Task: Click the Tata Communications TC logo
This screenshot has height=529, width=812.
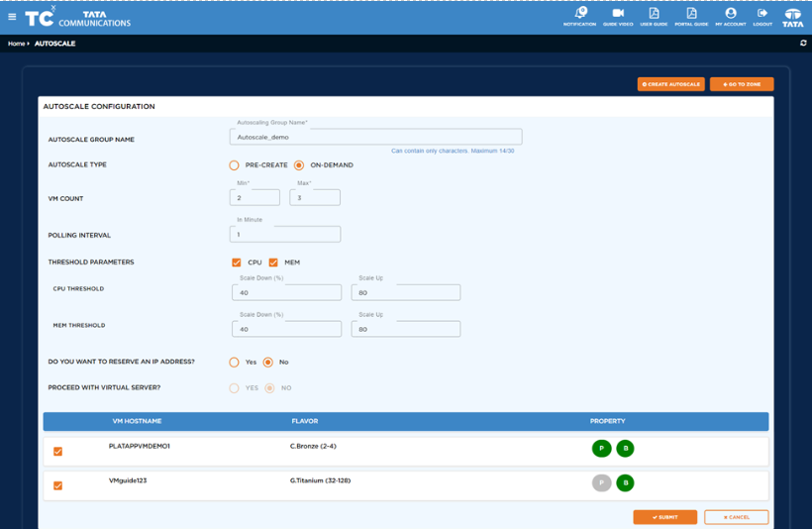Action: click(77, 18)
